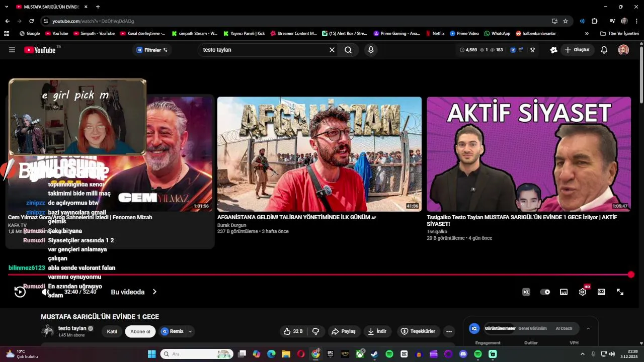
Task: Toggle the autoplay switch in player
Action: tap(545, 292)
